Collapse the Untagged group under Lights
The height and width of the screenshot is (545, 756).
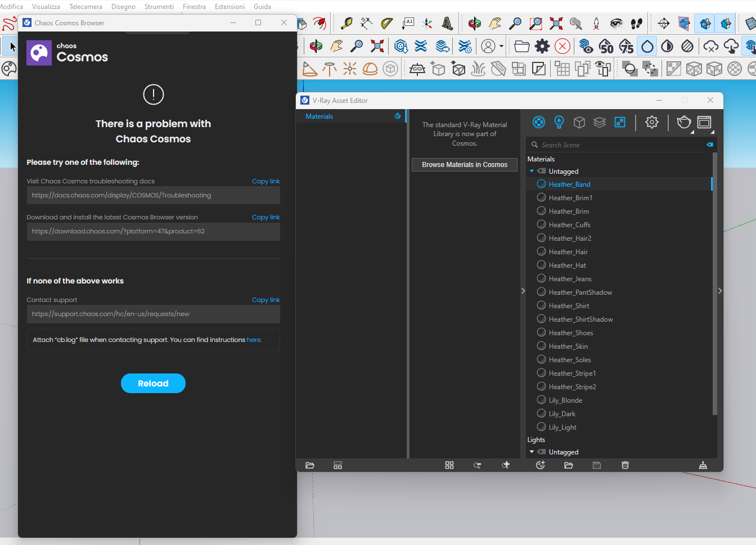point(532,452)
